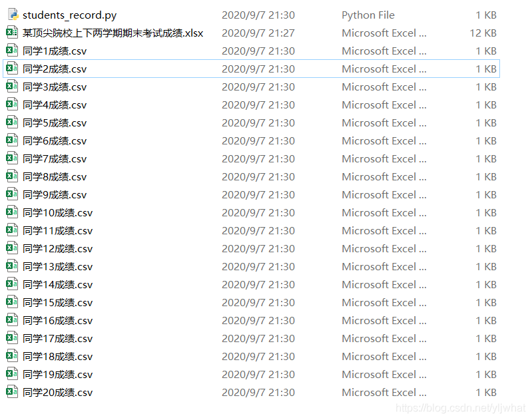Click the CSV icon beside 同学20成绩.csv

[x=12, y=392]
